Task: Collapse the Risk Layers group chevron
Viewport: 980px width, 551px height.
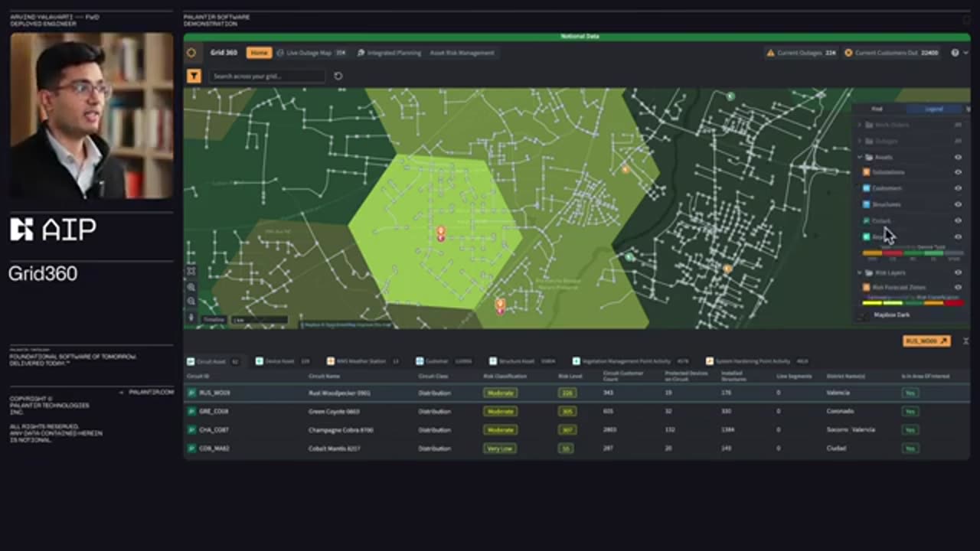Action: click(859, 272)
